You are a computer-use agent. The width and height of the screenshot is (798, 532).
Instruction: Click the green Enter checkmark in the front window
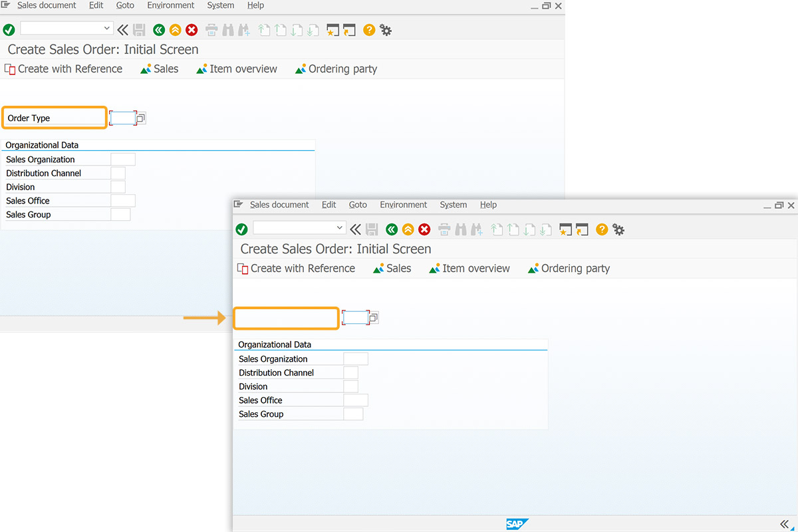click(x=241, y=229)
